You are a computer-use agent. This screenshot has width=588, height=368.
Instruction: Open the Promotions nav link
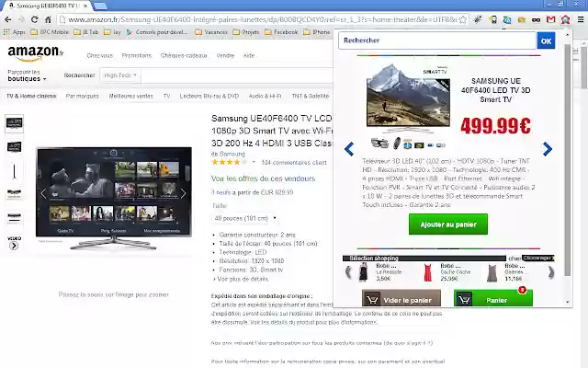pyautogui.click(x=137, y=55)
